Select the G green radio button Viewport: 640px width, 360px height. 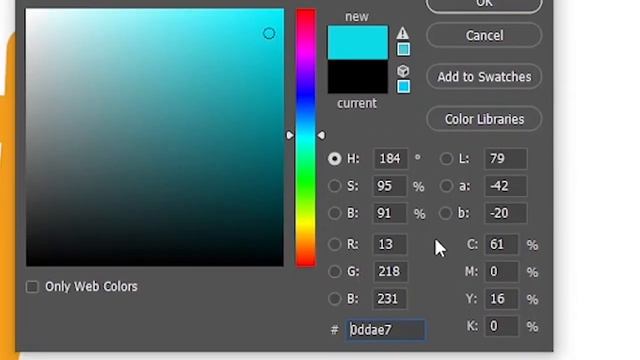(x=335, y=271)
